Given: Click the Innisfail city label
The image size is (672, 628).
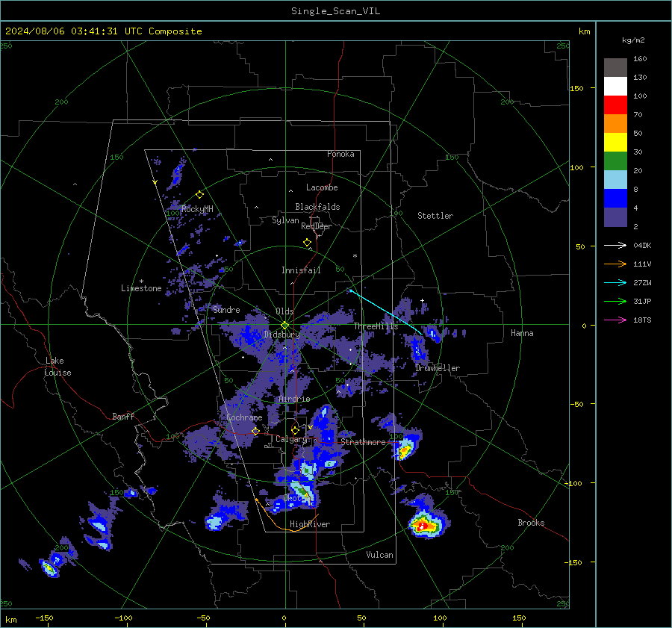Looking at the screenshot, I should point(301,270).
